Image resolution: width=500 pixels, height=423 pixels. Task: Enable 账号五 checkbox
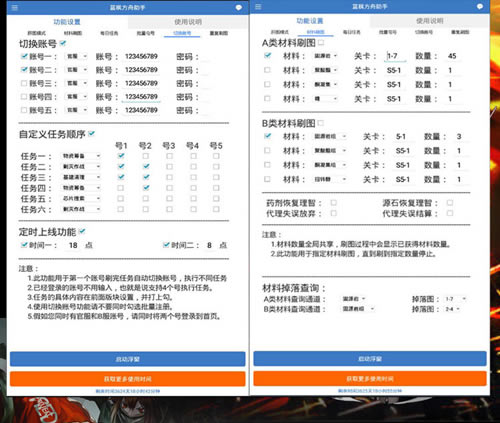tap(24, 110)
